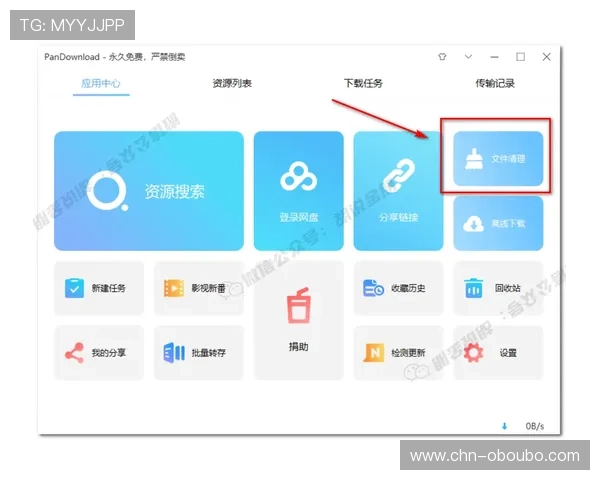Open 回收站 label
Viewport: 600px width, 480px height.
(508, 288)
